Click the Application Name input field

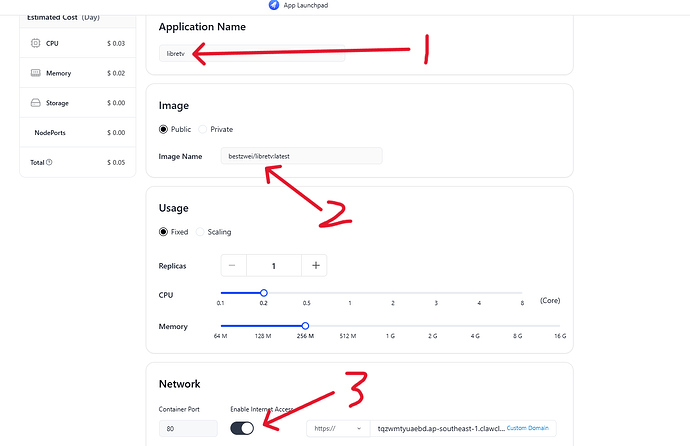(252, 53)
